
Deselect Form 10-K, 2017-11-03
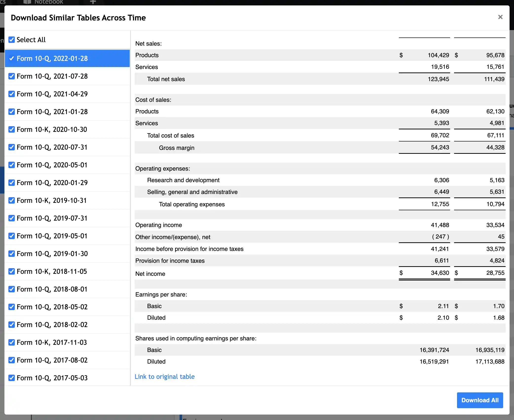(x=11, y=342)
